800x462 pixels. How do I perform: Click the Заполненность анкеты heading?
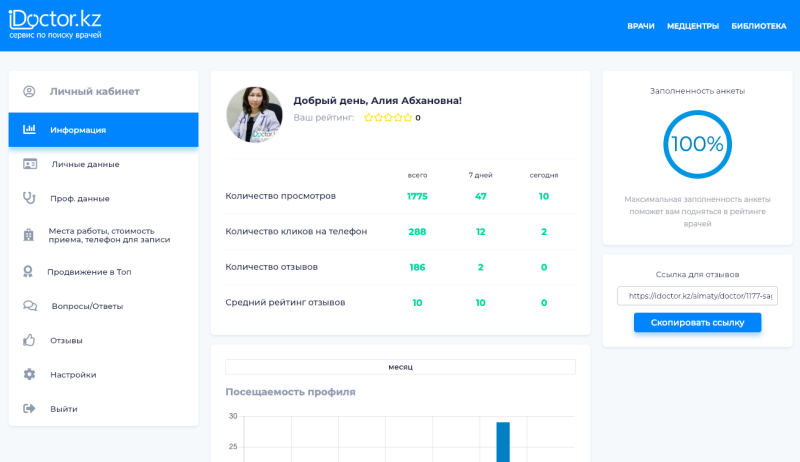coord(697,91)
